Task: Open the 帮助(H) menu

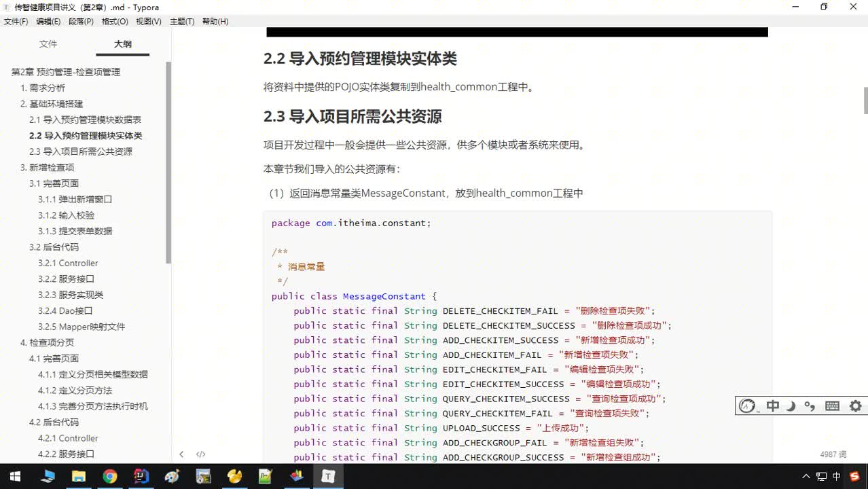Action: click(215, 22)
